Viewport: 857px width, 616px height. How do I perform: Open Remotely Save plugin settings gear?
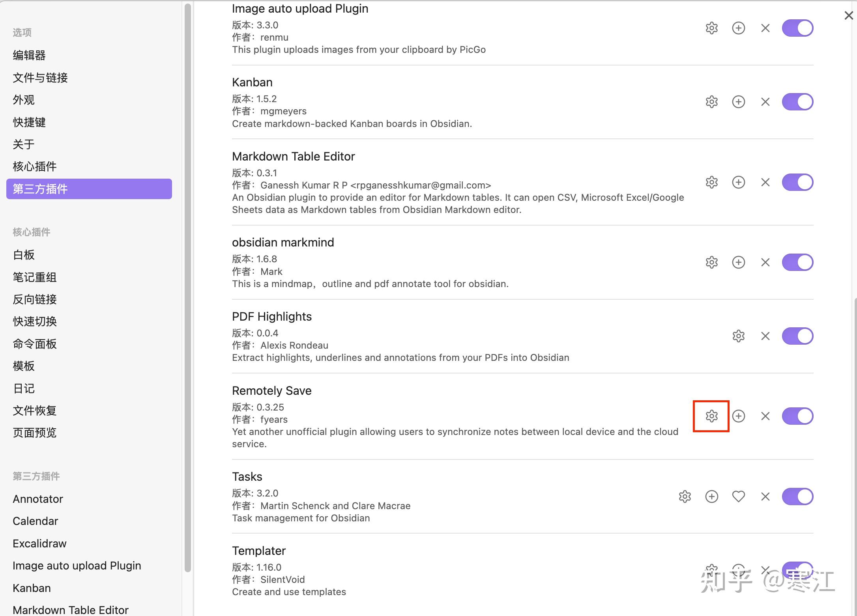coord(711,416)
